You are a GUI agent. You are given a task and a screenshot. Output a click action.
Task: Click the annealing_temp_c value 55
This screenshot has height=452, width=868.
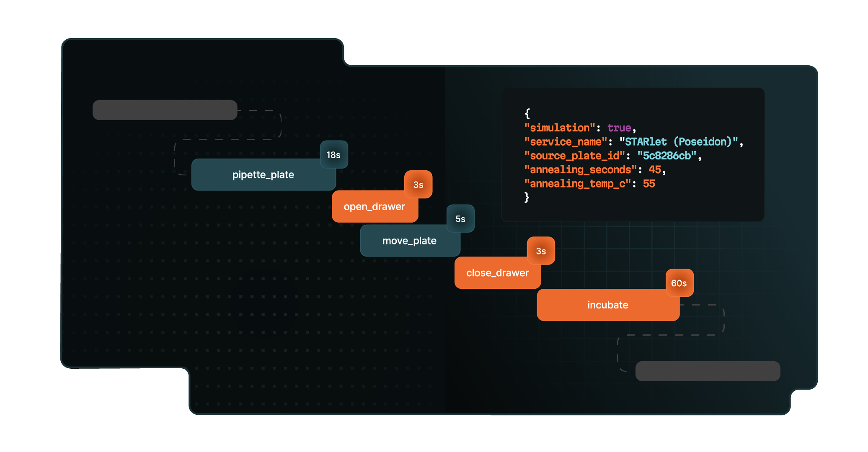point(649,183)
